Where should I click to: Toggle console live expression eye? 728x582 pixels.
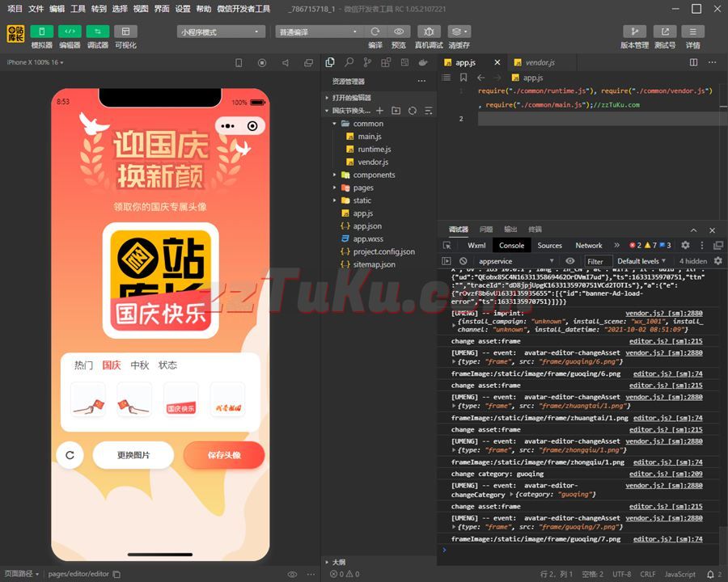[x=570, y=261]
